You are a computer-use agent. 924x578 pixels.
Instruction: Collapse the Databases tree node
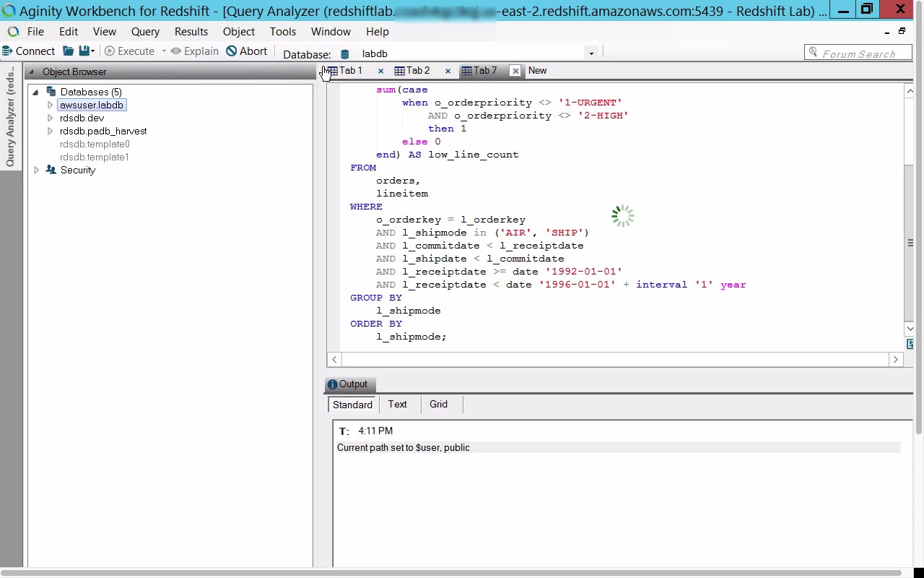point(35,92)
